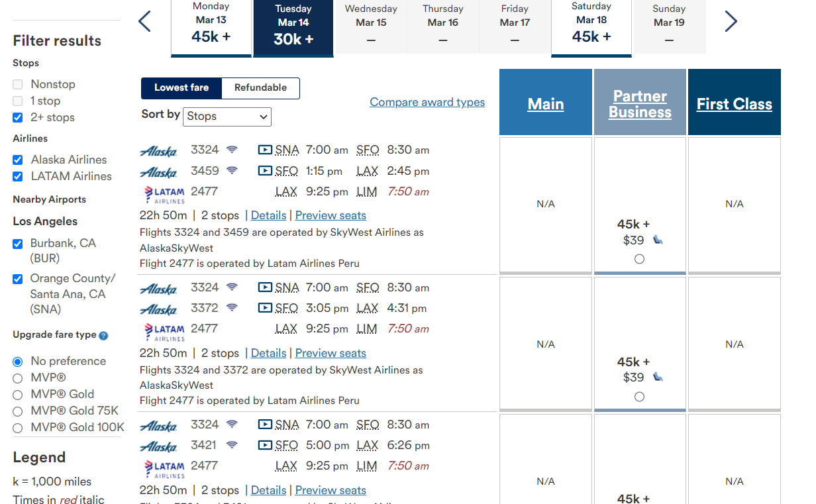Click the previous week left arrow
Image resolution: width=816 pixels, height=504 pixels.
144,21
